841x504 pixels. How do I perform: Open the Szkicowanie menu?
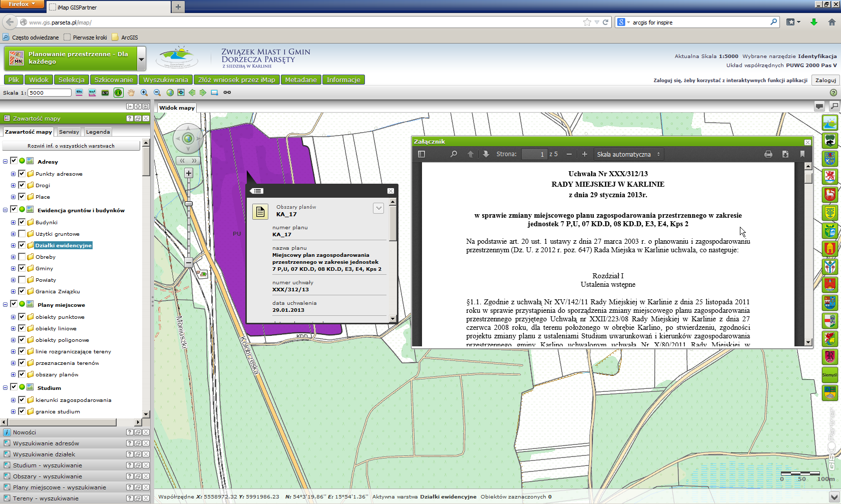(114, 80)
